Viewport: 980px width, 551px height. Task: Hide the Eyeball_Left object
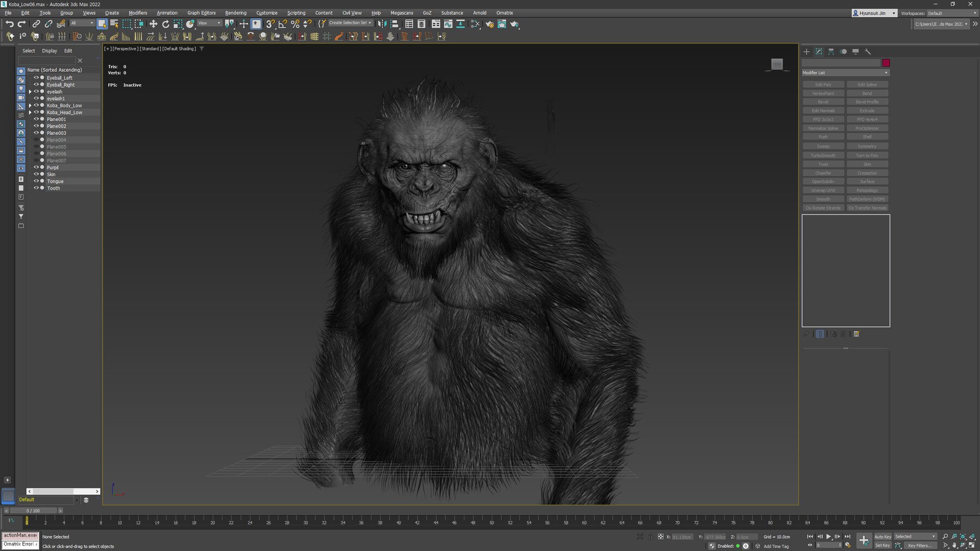coord(36,78)
